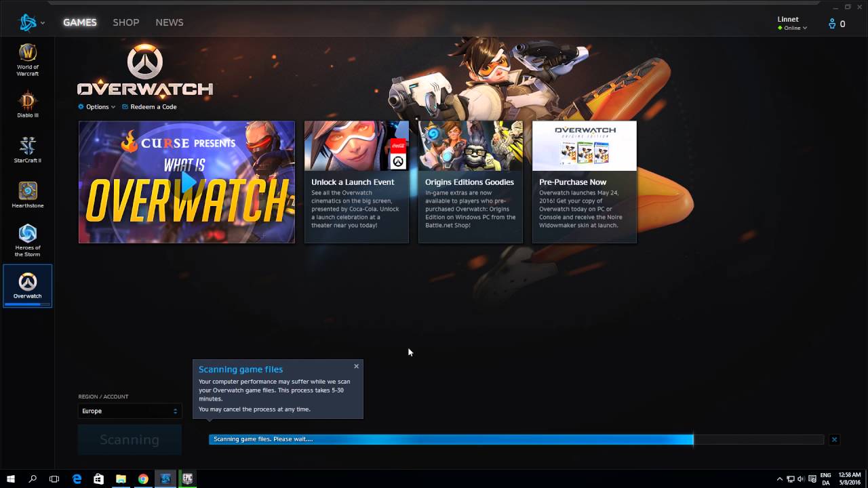The height and width of the screenshot is (488, 868).
Task: Launch Microsoft Edge from taskbar
Action: pyautogui.click(x=77, y=479)
